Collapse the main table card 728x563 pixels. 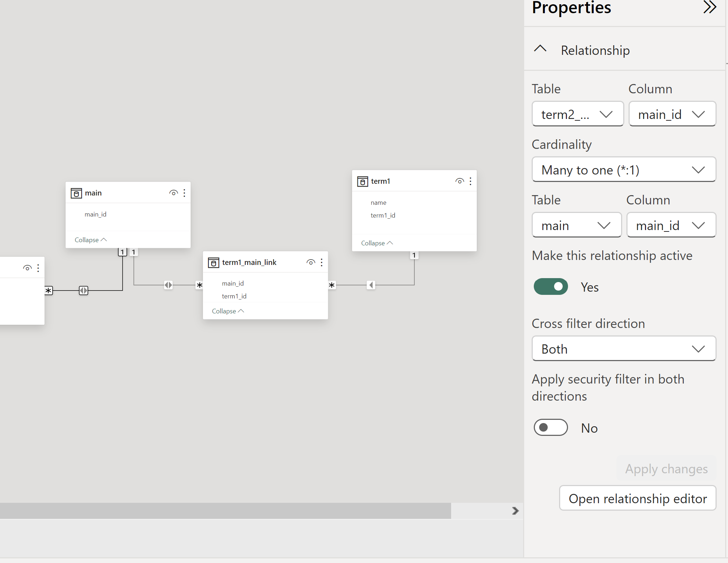click(x=91, y=240)
